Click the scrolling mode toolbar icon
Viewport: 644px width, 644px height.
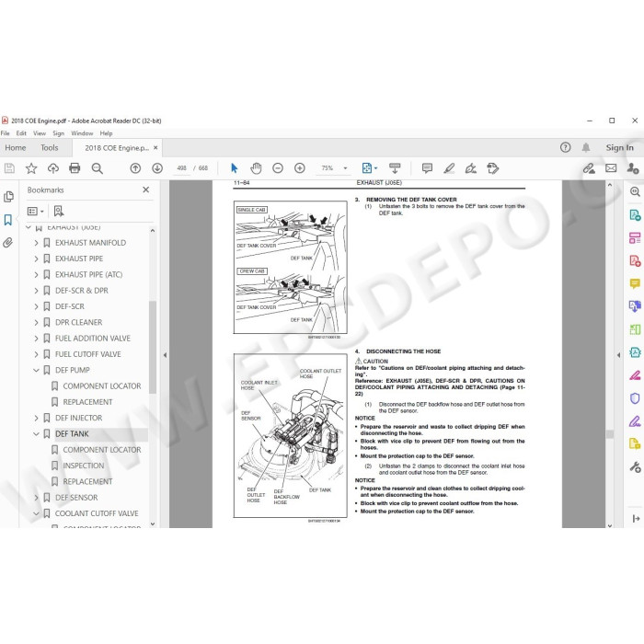[395, 168]
